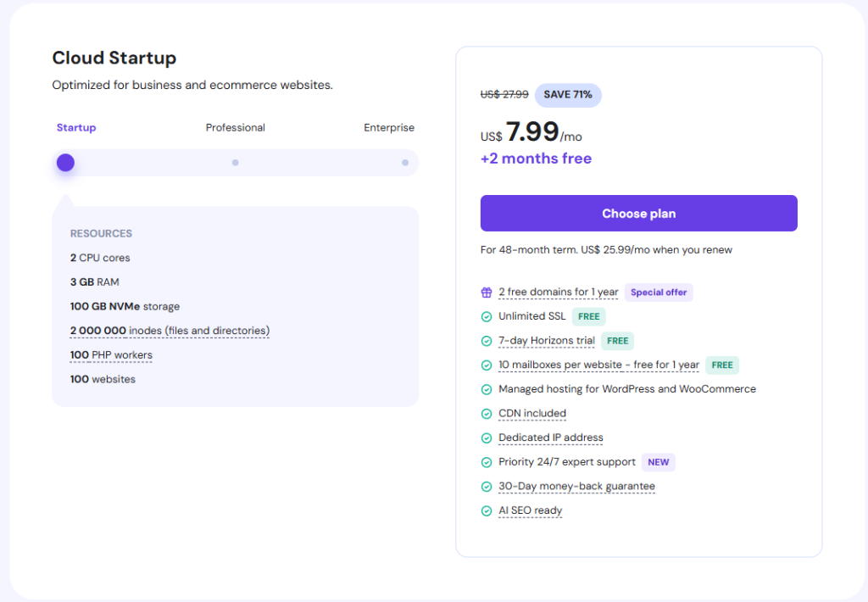Open the 7-day Horizons trial tooltip link
The image size is (868, 602).
(547, 341)
